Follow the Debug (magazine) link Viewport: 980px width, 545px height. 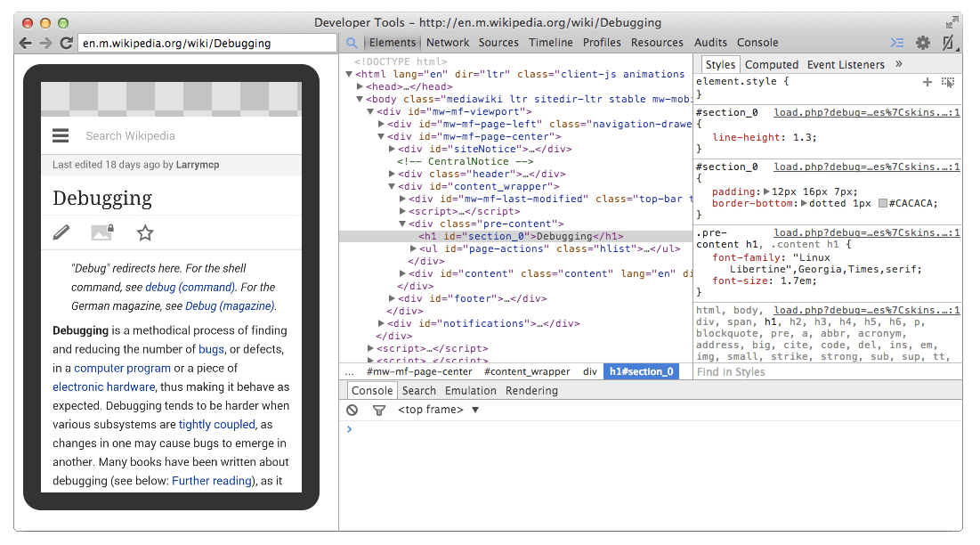pos(230,305)
